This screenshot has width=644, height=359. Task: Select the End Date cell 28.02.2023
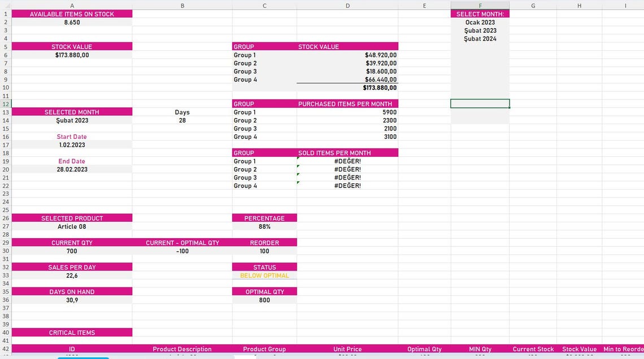[x=72, y=169]
